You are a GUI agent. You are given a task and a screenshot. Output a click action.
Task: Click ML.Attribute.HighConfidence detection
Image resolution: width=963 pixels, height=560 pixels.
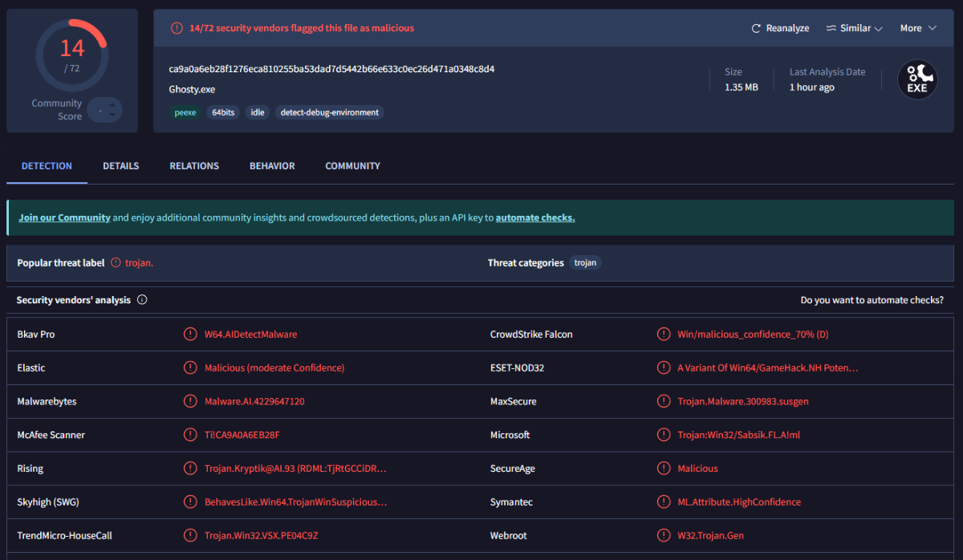(739, 502)
